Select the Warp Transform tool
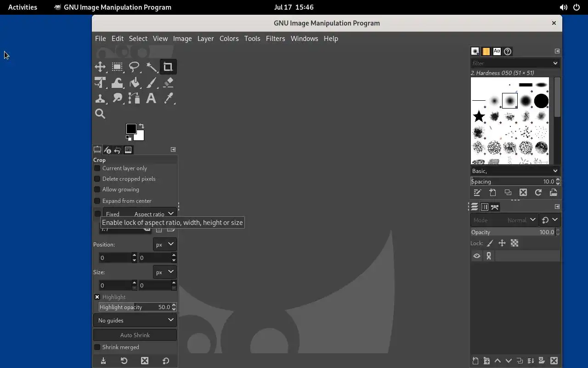The height and width of the screenshot is (368, 588). click(117, 83)
